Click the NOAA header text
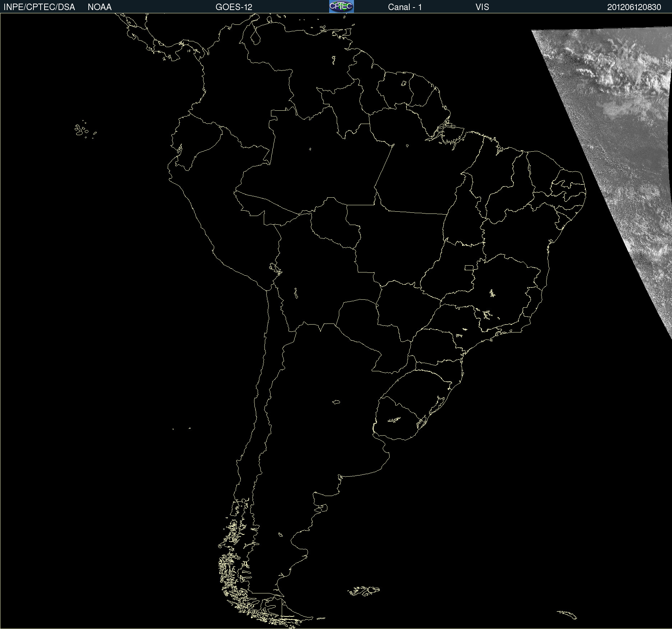 (x=100, y=7)
